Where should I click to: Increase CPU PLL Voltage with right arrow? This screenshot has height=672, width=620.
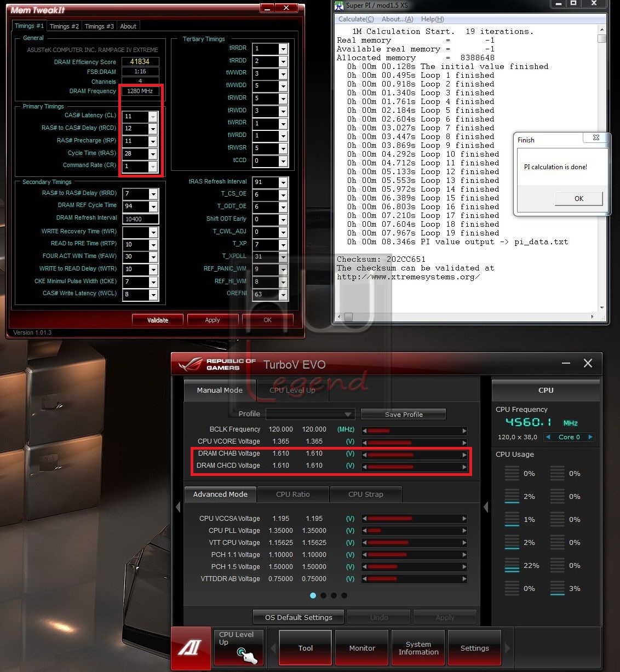click(x=464, y=531)
